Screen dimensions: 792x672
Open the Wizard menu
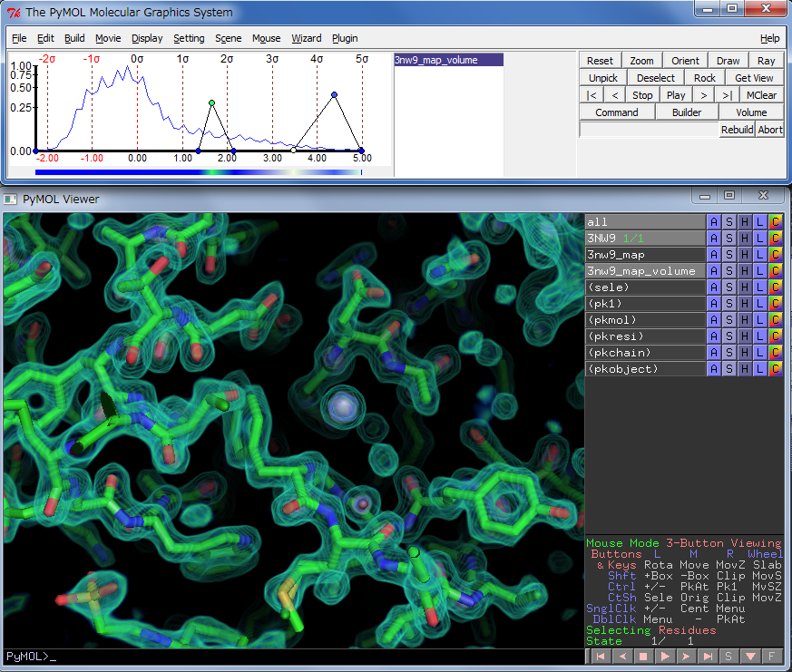(x=306, y=38)
